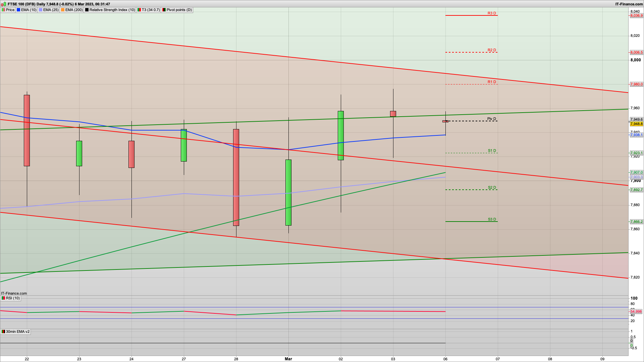Click the IT-Finance.com link at top right
The width and height of the screenshot is (644, 362).
[629, 4]
